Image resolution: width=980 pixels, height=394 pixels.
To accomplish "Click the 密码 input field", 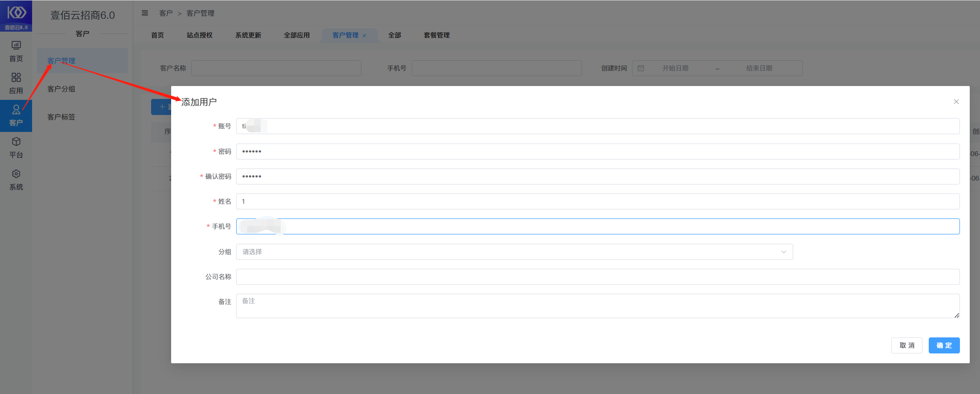I will coord(598,152).
